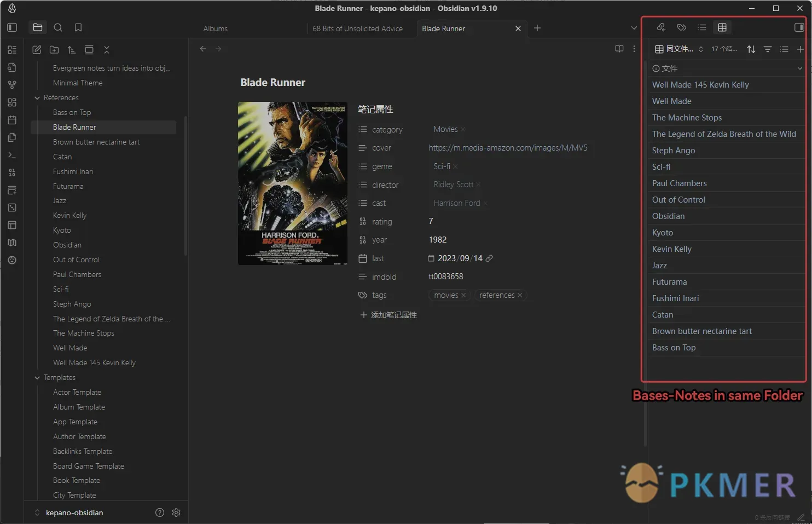
Task: Open the file explorer folder tab
Action: [38, 27]
